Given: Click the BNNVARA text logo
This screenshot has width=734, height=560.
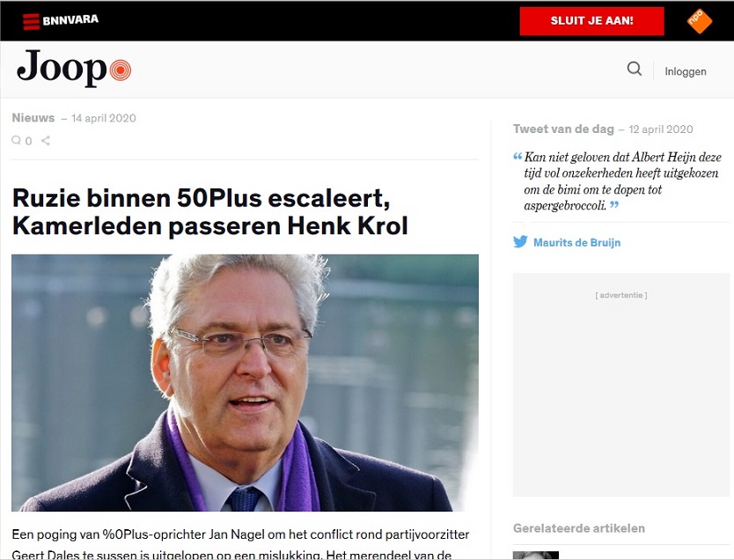Looking at the screenshot, I should (x=70, y=20).
